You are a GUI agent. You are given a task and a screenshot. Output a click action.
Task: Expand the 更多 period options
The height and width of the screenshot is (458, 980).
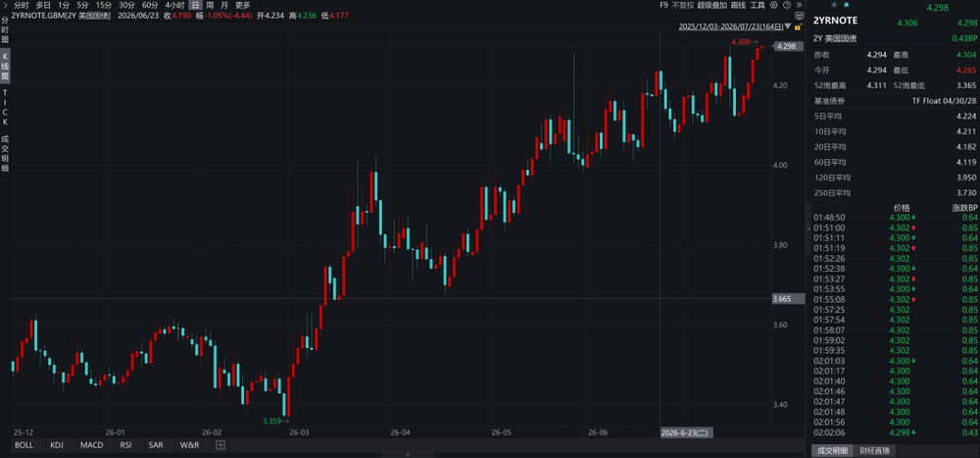pos(242,5)
